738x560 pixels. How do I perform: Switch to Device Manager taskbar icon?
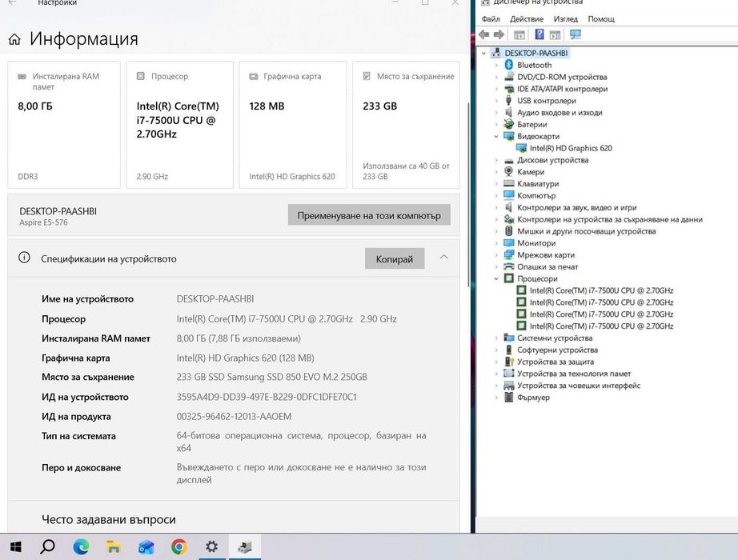click(x=245, y=547)
